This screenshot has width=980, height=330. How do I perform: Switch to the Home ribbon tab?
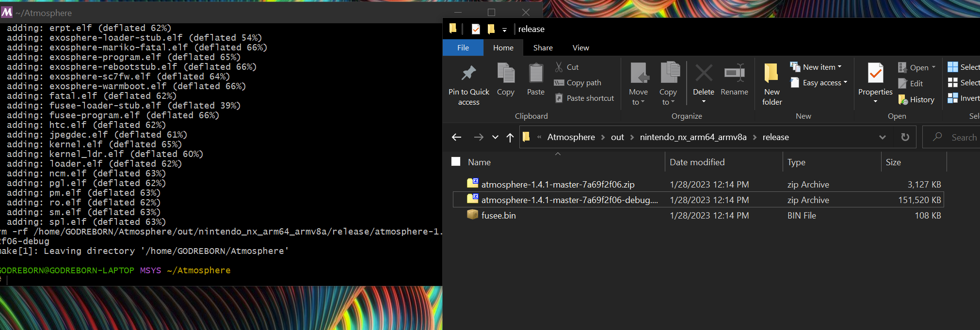tap(503, 47)
